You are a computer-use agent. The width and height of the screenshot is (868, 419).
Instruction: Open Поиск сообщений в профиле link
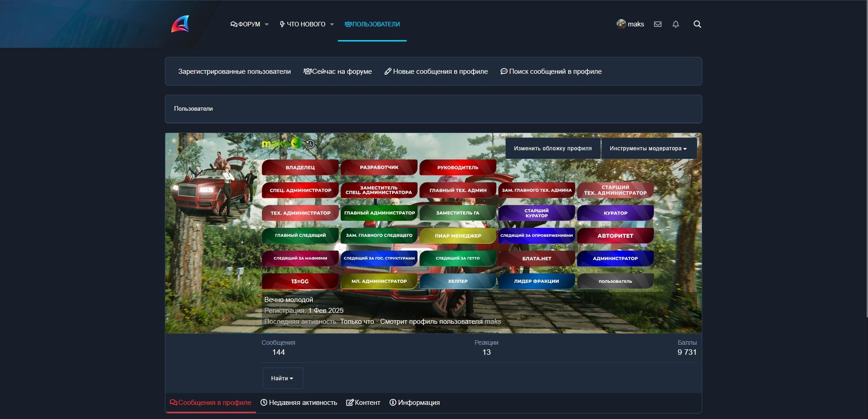[x=551, y=72]
